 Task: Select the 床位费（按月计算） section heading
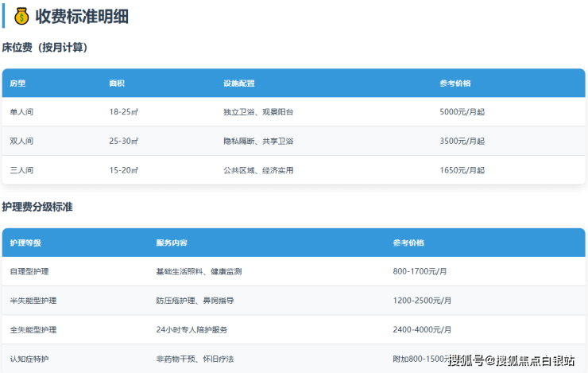44,48
